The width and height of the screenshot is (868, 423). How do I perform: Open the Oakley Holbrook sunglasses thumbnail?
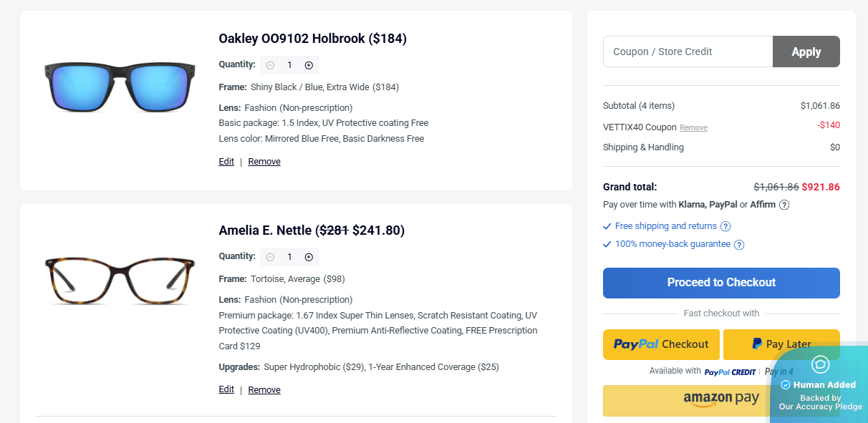[120, 86]
